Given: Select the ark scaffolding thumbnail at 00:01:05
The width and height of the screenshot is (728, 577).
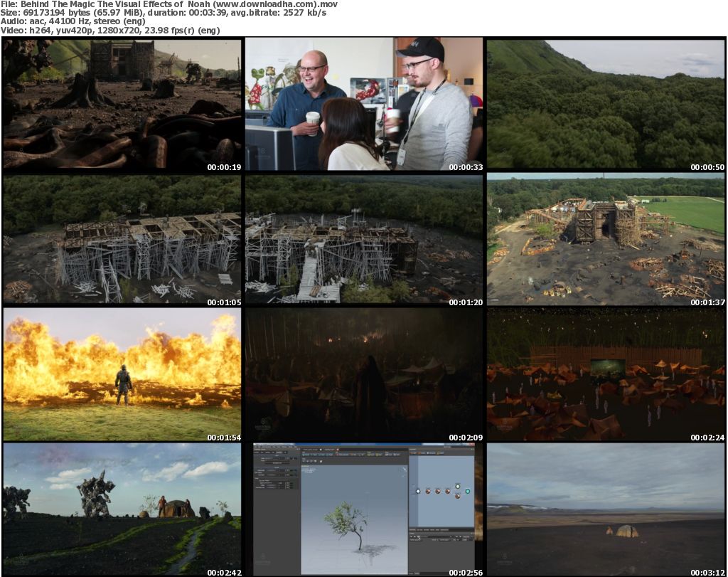Looking at the screenshot, I should click(x=122, y=240).
